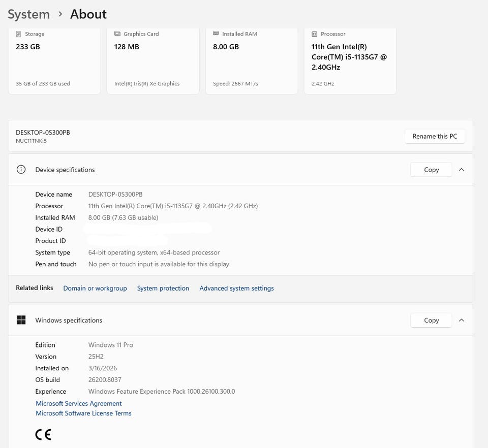
Task: Collapse the Windows specifications section
Action: pos(462,320)
